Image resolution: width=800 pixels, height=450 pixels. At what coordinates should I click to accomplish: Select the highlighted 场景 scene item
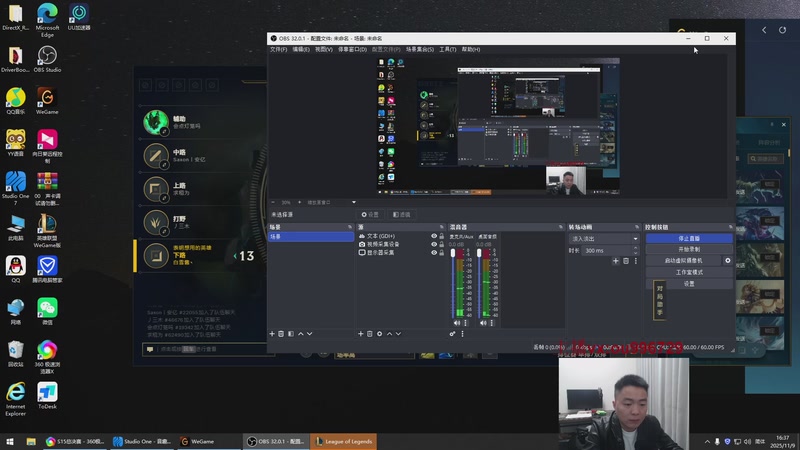[311, 237]
